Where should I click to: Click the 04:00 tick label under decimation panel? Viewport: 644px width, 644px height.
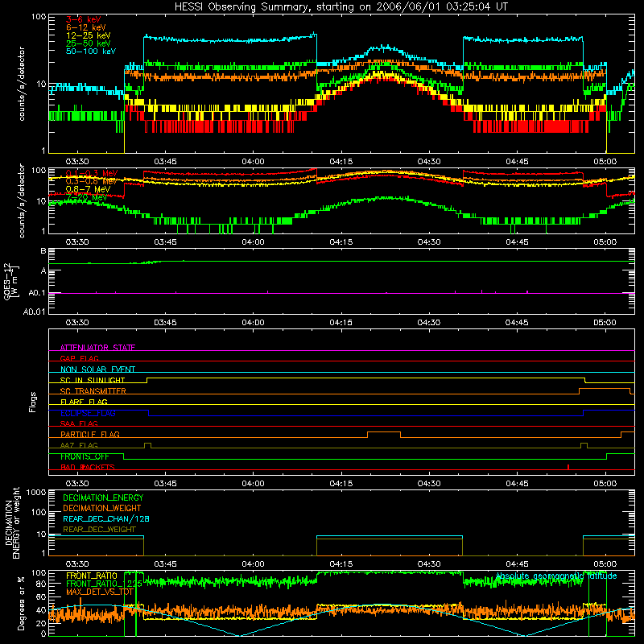(x=253, y=564)
